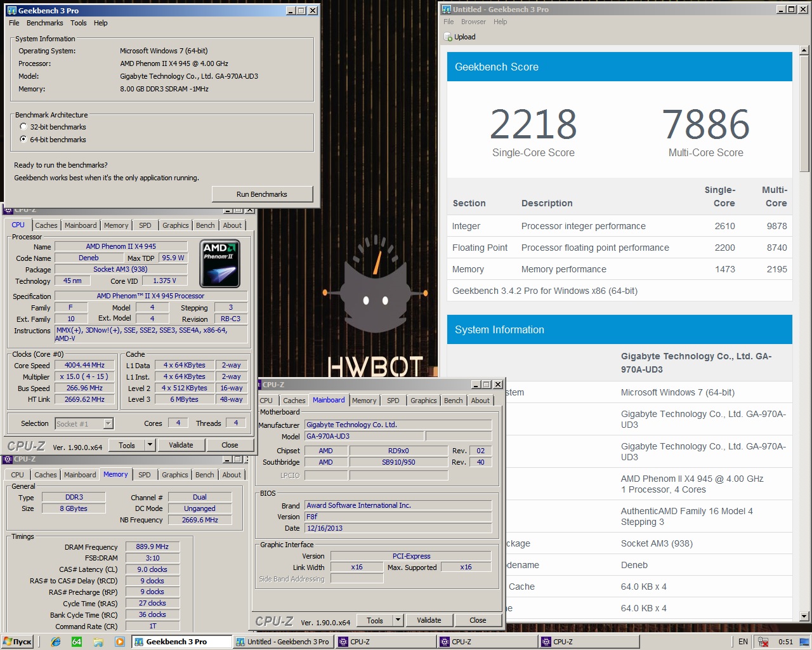This screenshot has height=650, width=812.
Task: Click the 2218 Single-Core Score value
Action: click(x=533, y=124)
